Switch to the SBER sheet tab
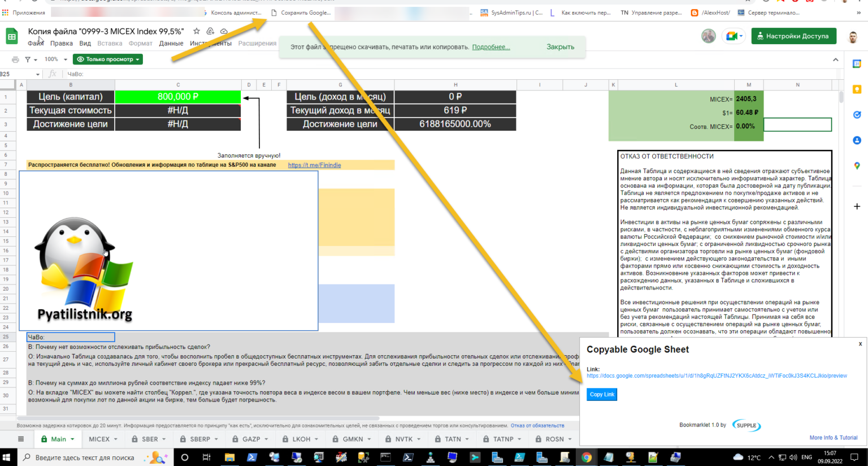 click(150, 439)
